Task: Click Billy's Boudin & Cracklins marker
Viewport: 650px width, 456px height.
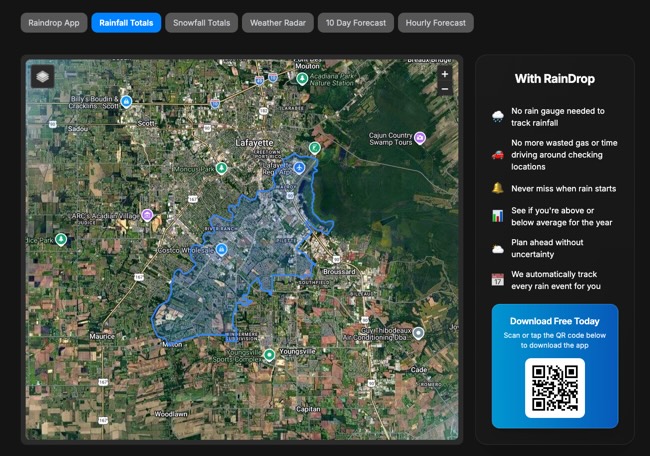Action: 126,102
